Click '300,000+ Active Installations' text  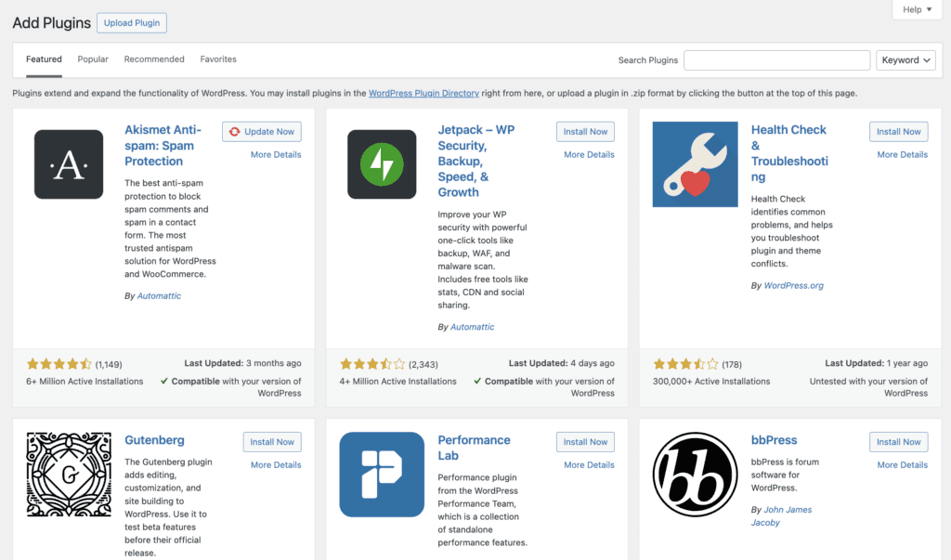tap(711, 382)
